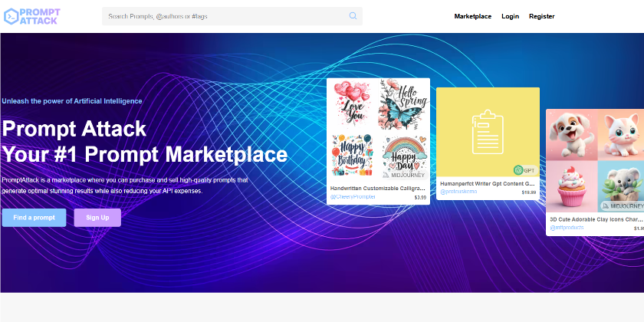Click the $19.99 price on Humanperfct card
The image size is (644, 322).
click(x=529, y=192)
